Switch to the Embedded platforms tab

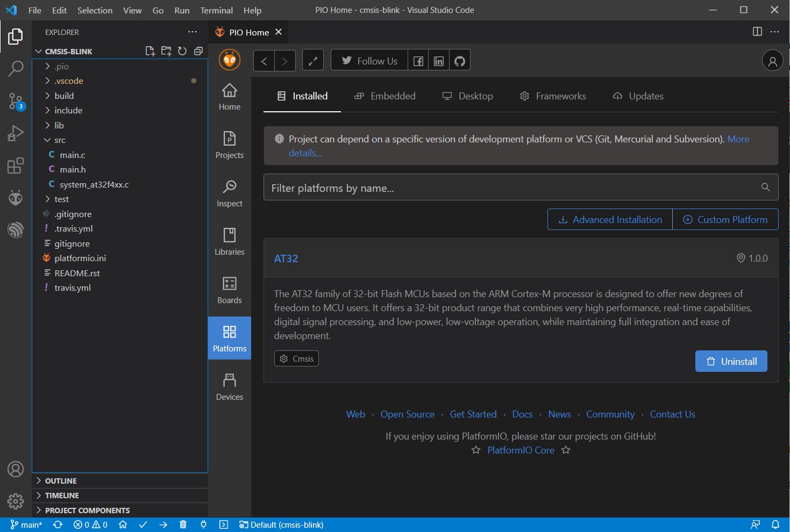385,96
